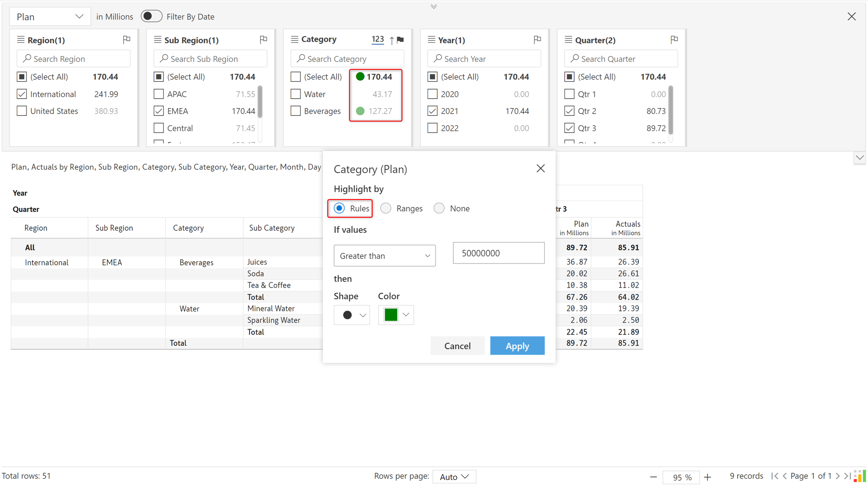Check the United States region checkbox
This screenshot has height=487, width=868.
[22, 111]
